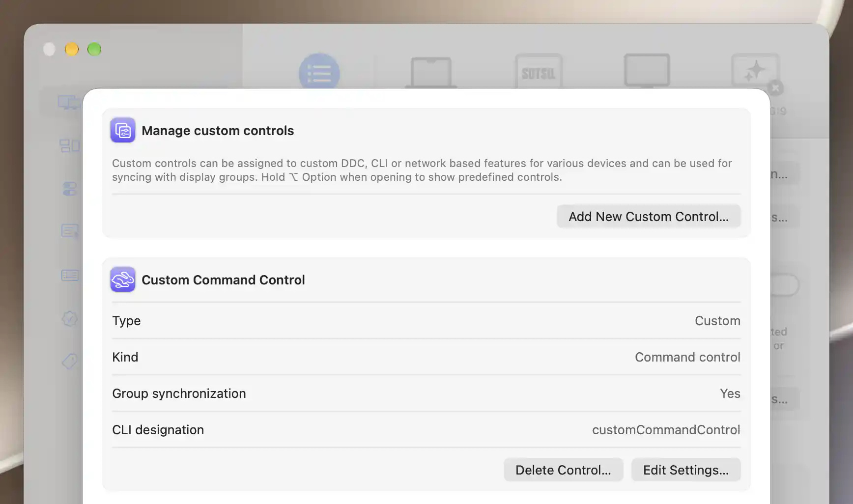Click the 'Type' row label
This screenshot has width=853, height=504.
(126, 321)
